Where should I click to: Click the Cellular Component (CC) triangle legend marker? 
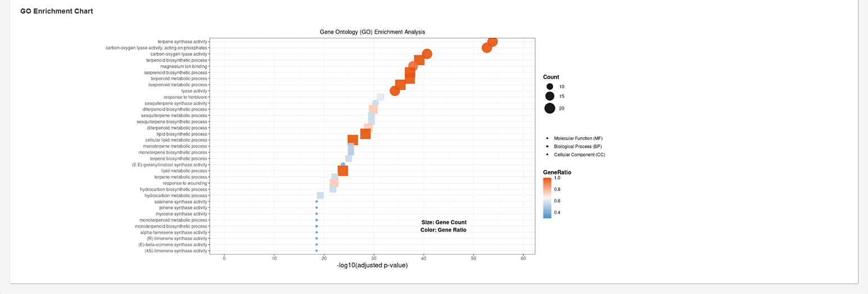click(x=547, y=154)
